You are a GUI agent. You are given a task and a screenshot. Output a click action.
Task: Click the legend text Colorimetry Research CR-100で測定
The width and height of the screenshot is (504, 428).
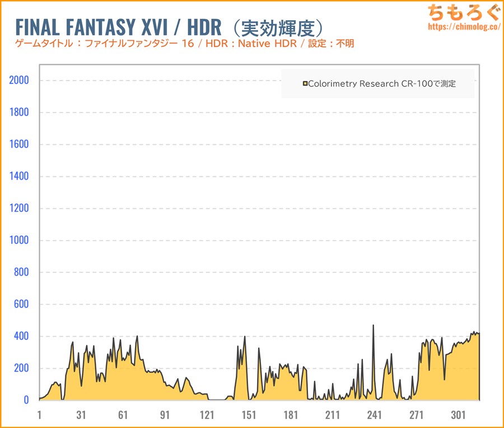(x=382, y=84)
